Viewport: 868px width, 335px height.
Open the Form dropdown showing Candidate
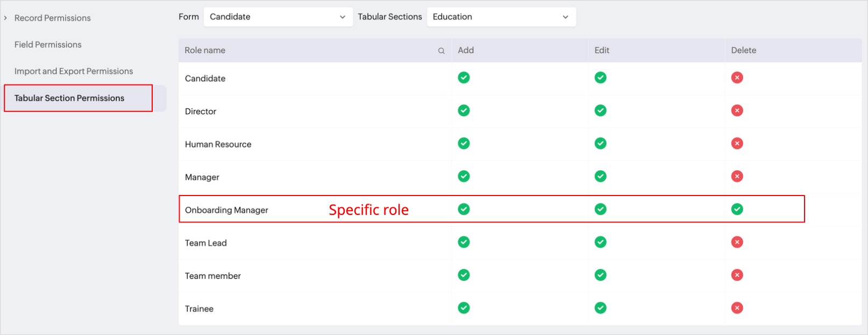pos(278,17)
